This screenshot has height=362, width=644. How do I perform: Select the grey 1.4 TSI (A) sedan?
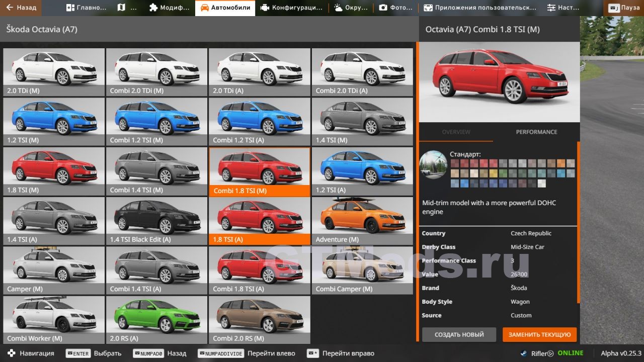54,220
